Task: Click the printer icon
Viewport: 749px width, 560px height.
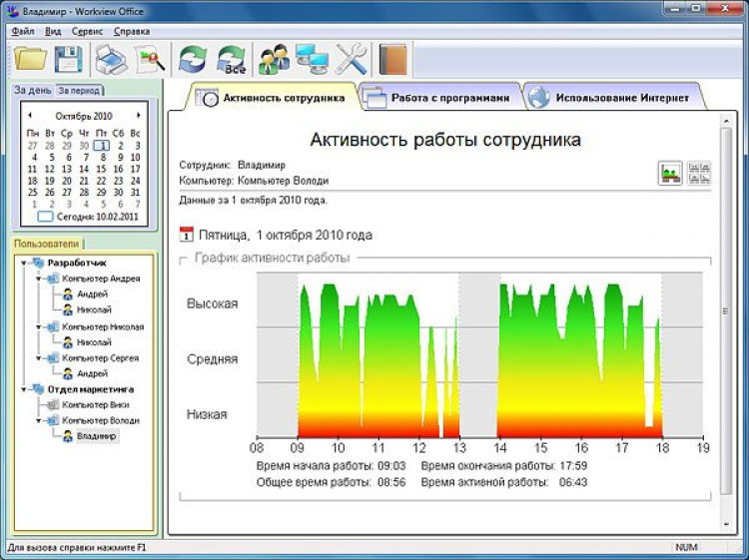Action: [x=111, y=60]
